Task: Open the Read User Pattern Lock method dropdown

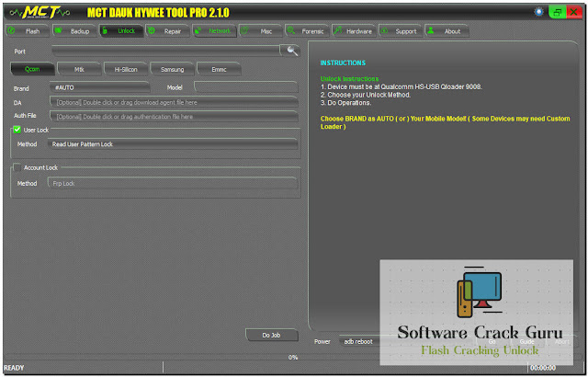Action: click(x=173, y=144)
